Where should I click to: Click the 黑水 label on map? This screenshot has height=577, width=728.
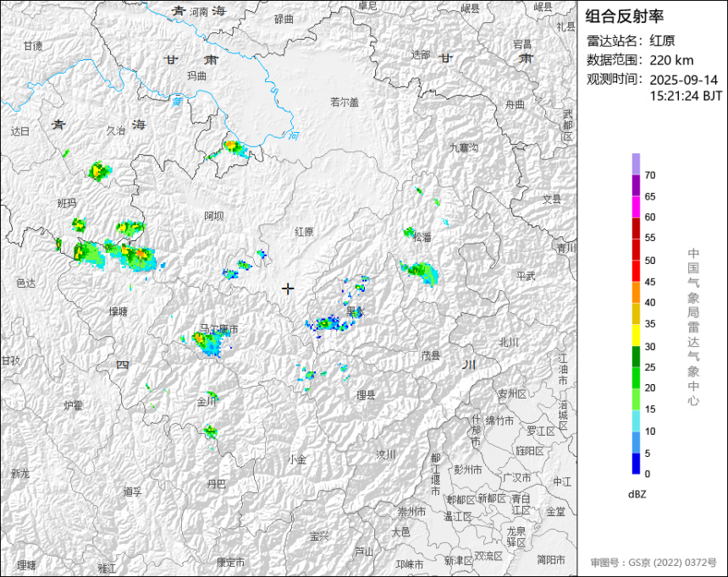(355, 311)
